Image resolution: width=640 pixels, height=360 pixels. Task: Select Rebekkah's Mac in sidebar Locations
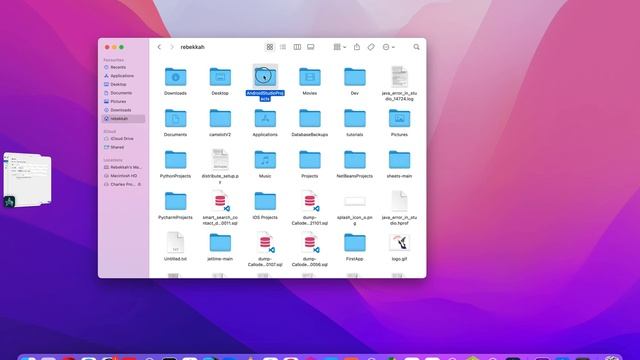tap(123, 167)
